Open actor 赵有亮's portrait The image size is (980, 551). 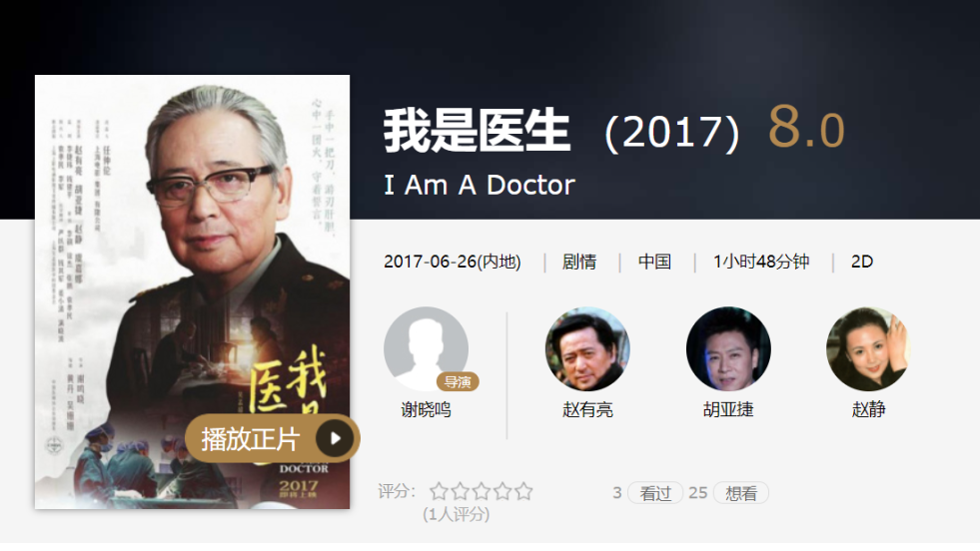pos(586,348)
